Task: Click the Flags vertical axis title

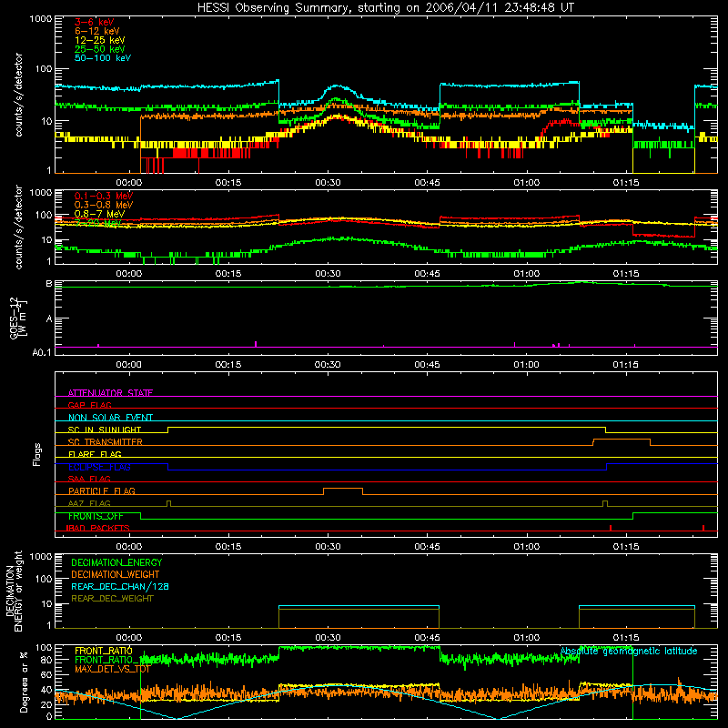Action: tap(36, 454)
